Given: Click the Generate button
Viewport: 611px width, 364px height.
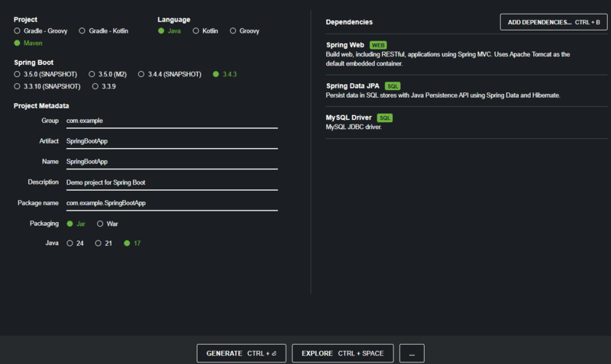Looking at the screenshot, I should tap(241, 353).
